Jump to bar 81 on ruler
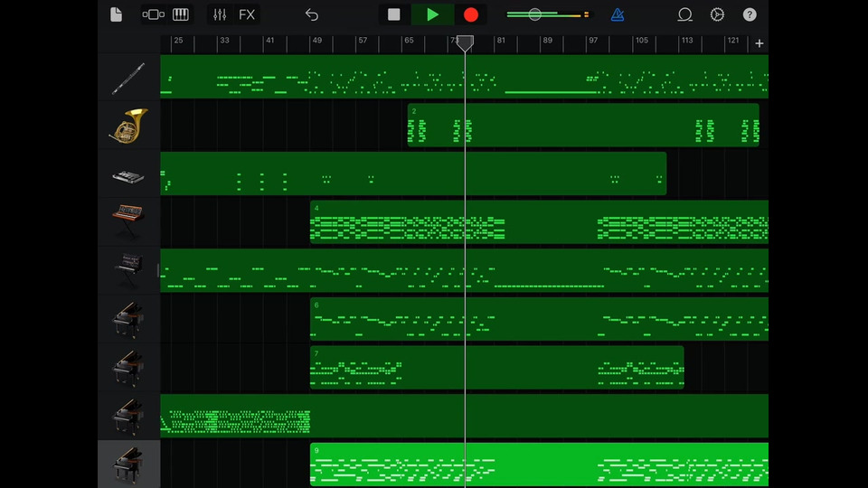Screen dimensions: 868x488 coord(500,41)
